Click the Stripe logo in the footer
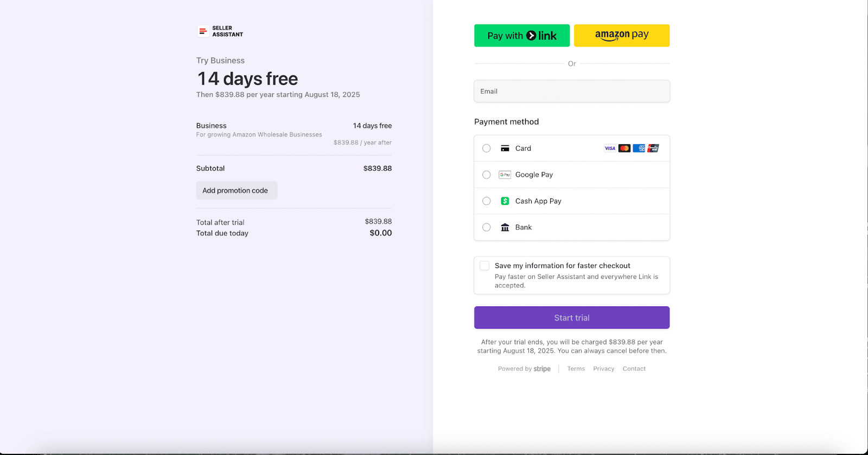Viewport: 868px width, 455px height. tap(542, 369)
